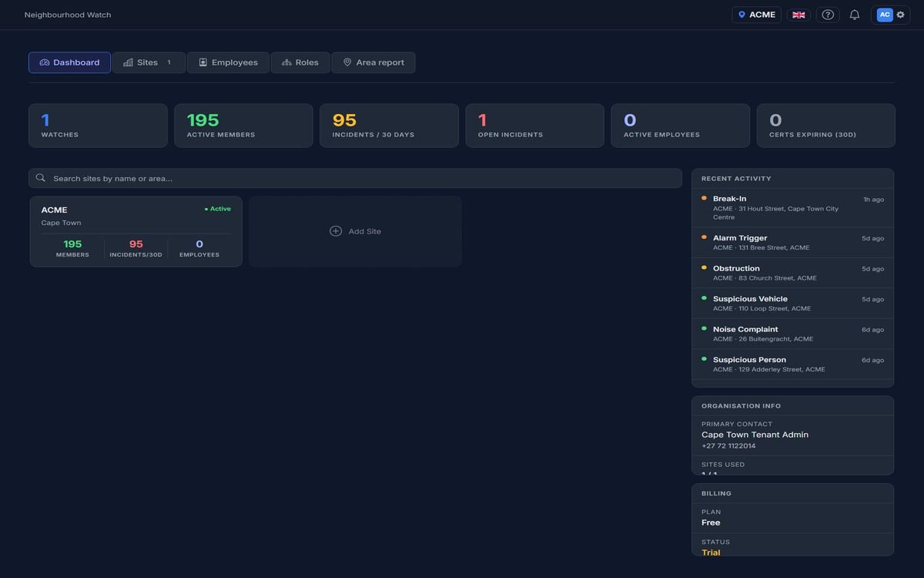Open the Break-In activity entry

pos(792,207)
